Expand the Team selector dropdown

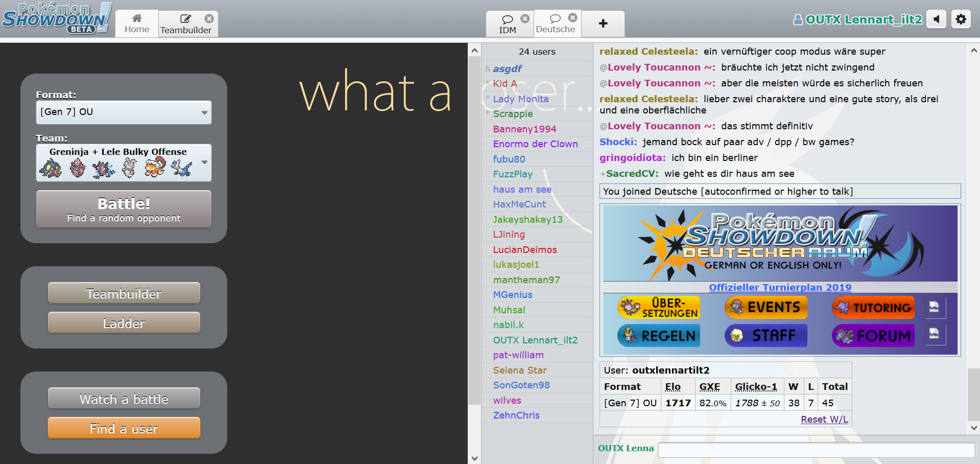point(204,163)
